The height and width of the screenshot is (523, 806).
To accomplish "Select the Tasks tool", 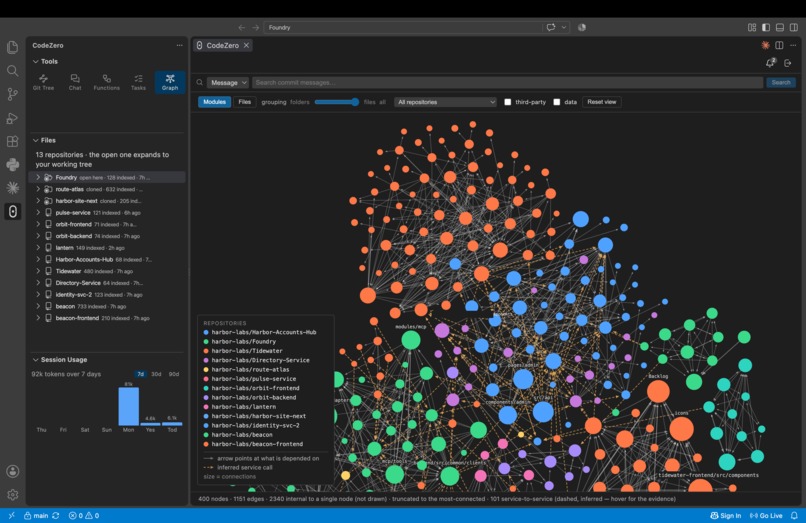I will point(138,82).
